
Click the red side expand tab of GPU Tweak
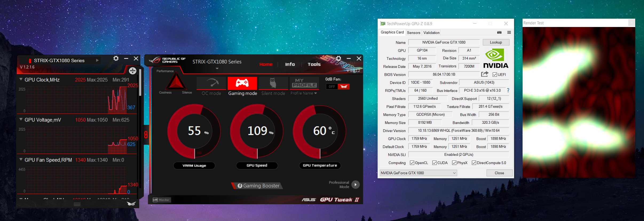(146, 134)
